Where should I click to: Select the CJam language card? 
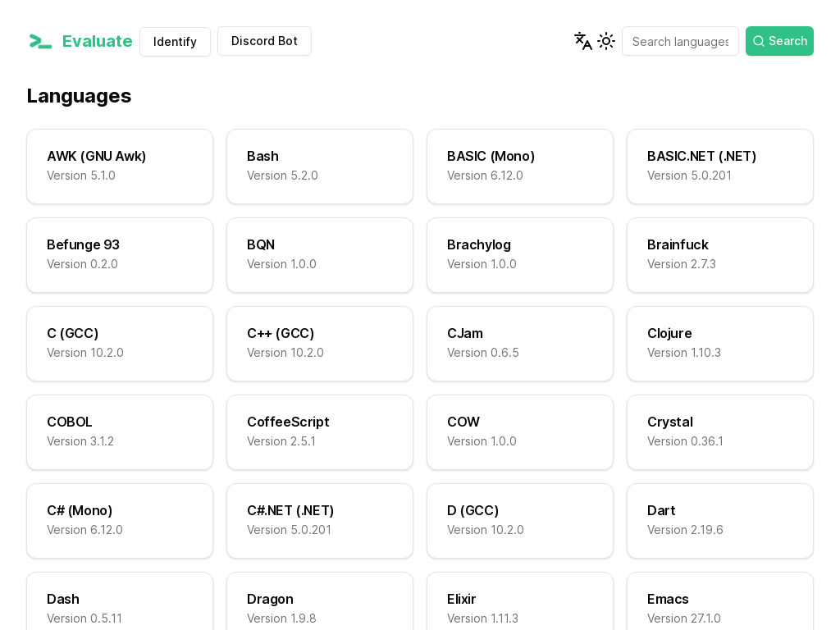[520, 344]
